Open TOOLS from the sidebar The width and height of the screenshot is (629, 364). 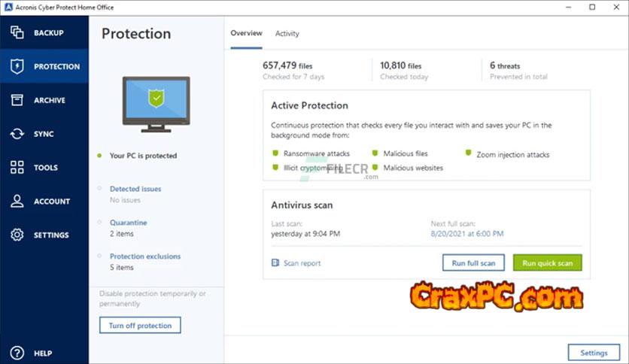46,168
